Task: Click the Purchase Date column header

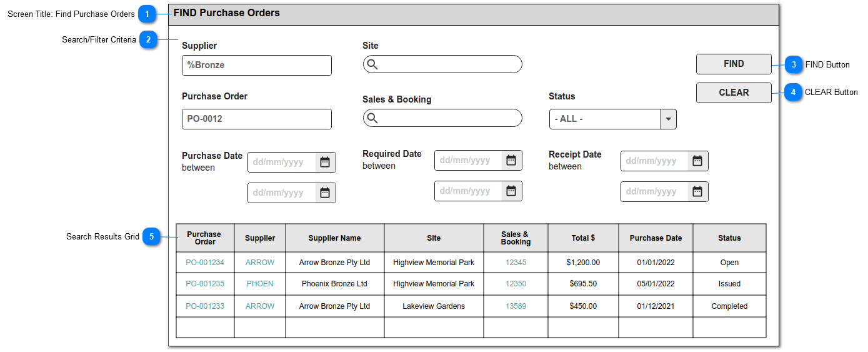Action: click(x=656, y=238)
